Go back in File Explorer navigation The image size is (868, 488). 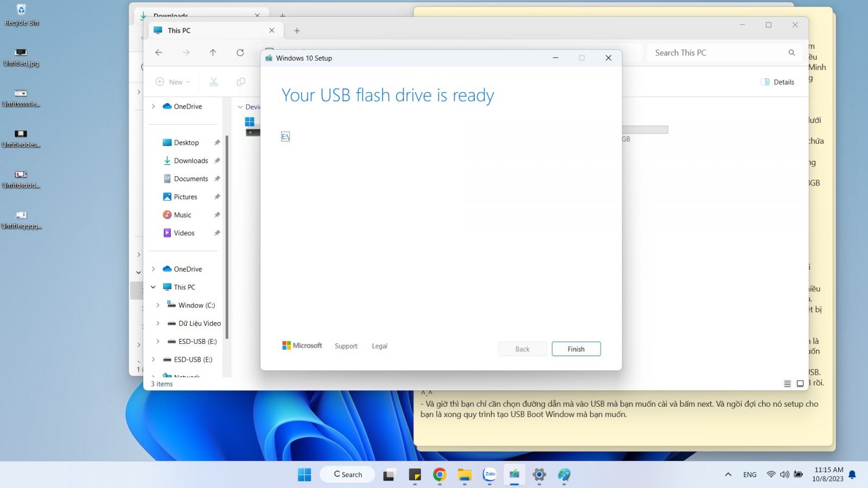coord(158,53)
